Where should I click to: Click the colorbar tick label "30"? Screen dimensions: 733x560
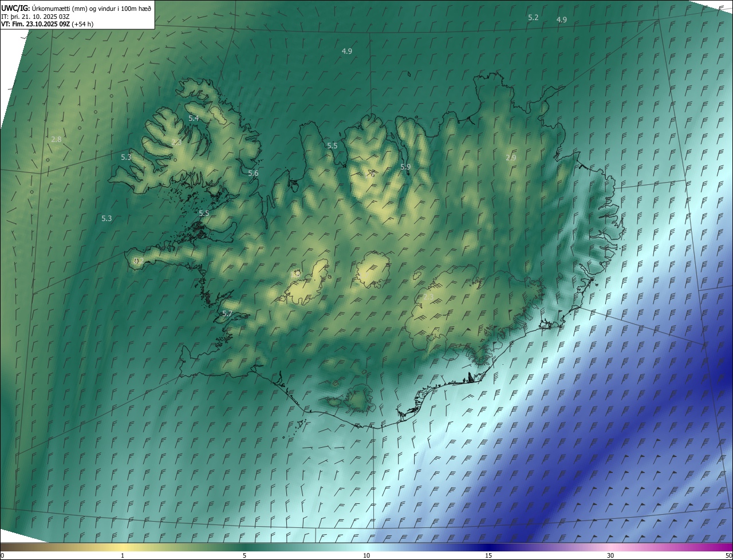(610, 555)
